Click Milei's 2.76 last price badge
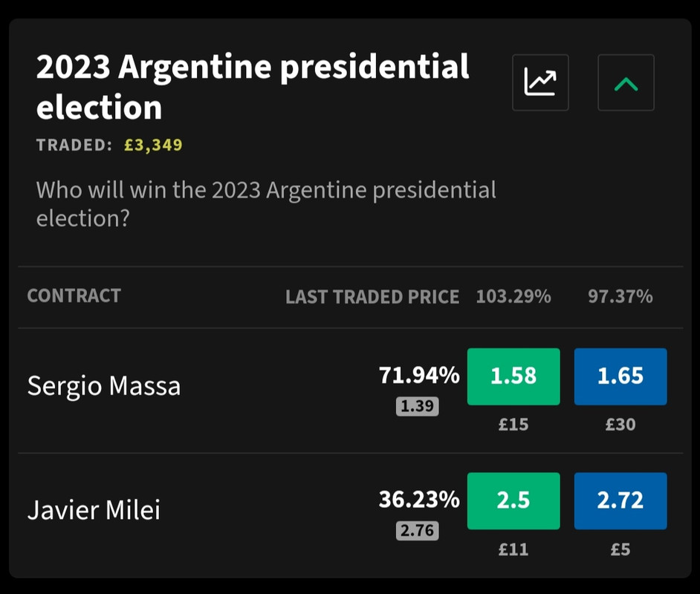This screenshot has width=700, height=594. click(x=418, y=531)
